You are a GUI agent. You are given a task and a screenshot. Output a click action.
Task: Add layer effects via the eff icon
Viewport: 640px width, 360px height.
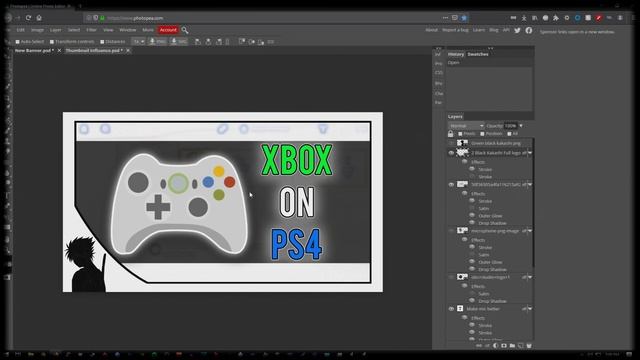(x=487, y=346)
